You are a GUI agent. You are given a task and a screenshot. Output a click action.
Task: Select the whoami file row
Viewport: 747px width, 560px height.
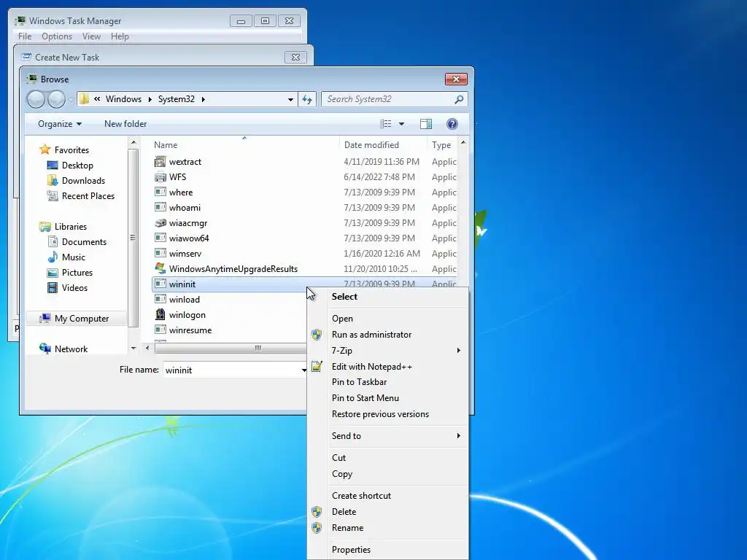[x=304, y=208]
